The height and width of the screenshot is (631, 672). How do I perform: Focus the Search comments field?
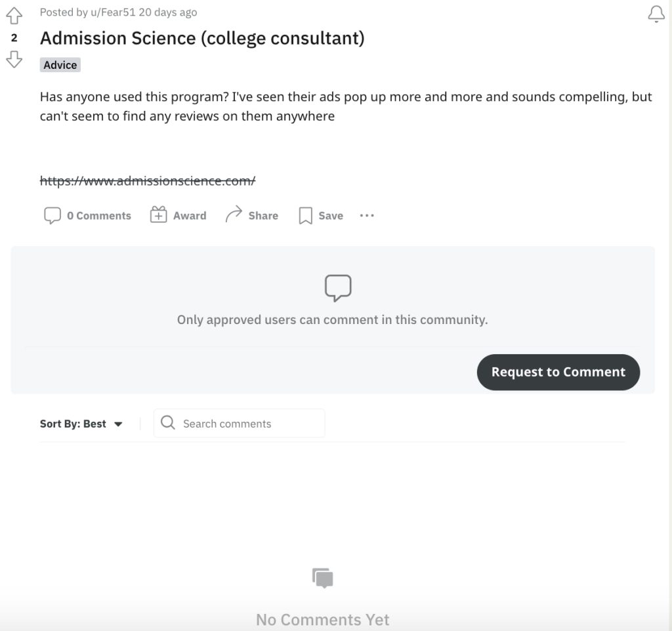point(239,423)
